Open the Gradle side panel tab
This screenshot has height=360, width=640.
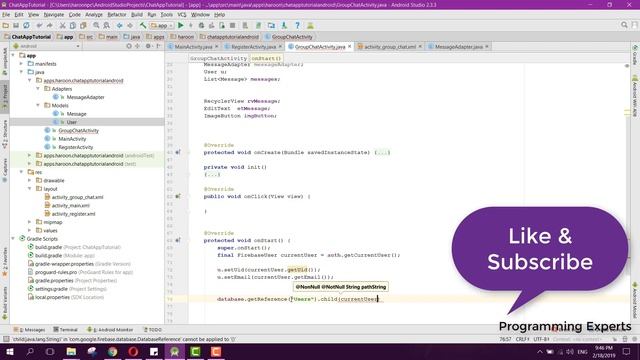point(635,56)
